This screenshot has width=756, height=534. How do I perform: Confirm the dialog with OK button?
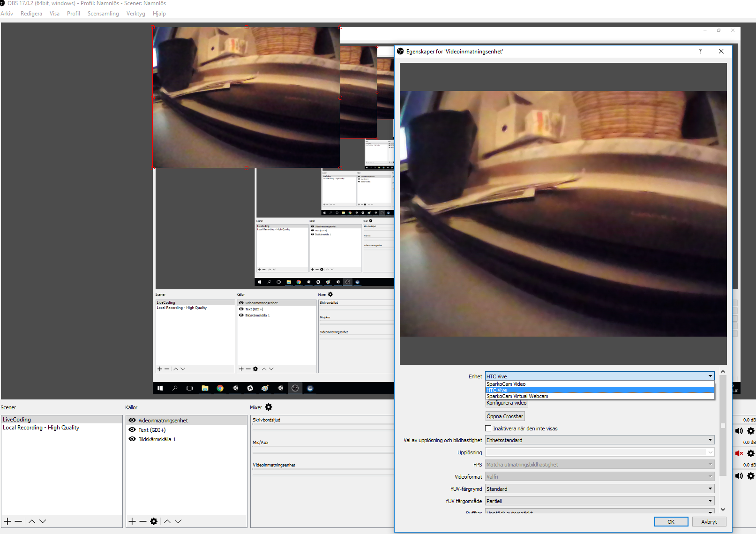point(671,522)
